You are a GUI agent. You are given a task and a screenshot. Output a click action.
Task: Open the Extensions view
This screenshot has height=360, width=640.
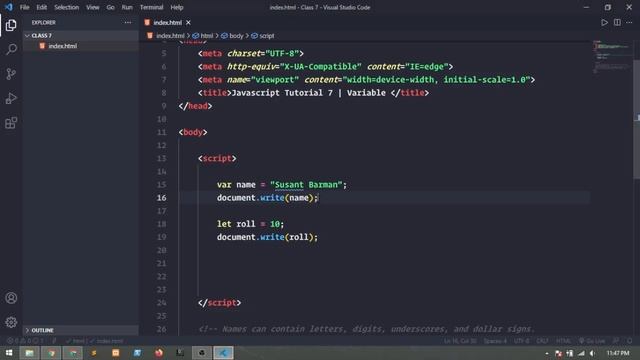click(11, 123)
